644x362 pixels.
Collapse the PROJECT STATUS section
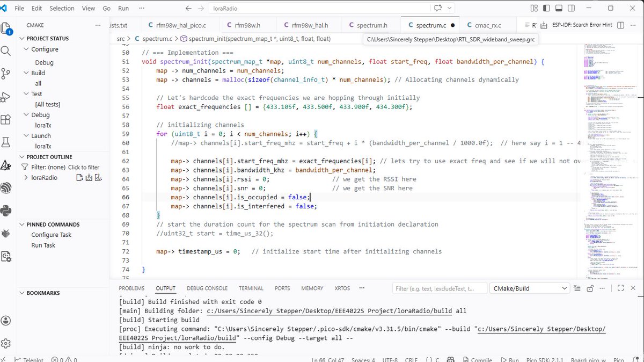[23, 39]
